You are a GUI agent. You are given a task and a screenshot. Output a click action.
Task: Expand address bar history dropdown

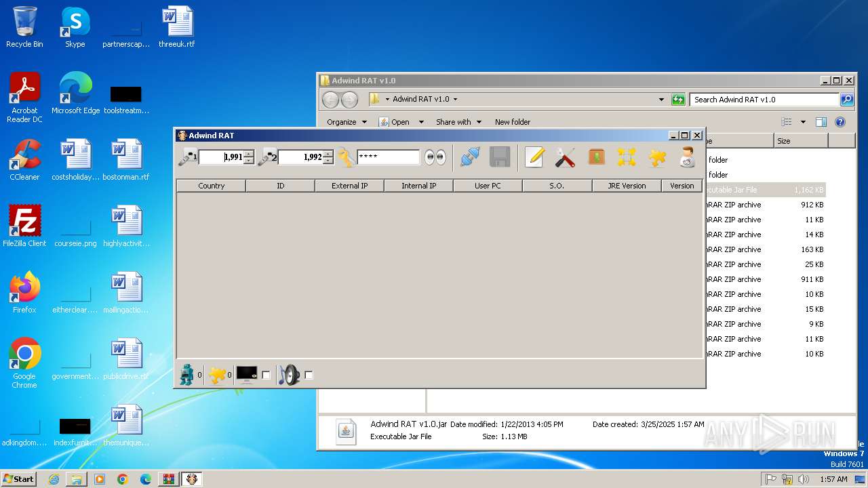click(x=662, y=100)
